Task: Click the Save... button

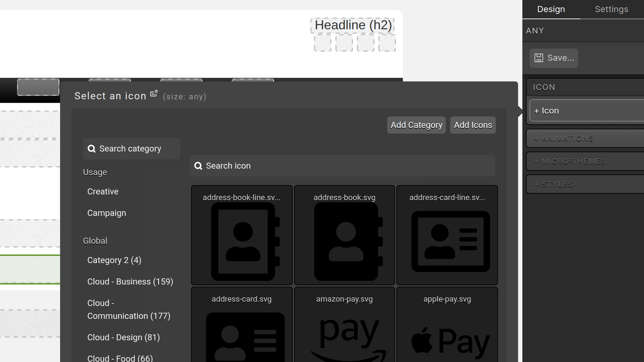Action: [x=554, y=58]
